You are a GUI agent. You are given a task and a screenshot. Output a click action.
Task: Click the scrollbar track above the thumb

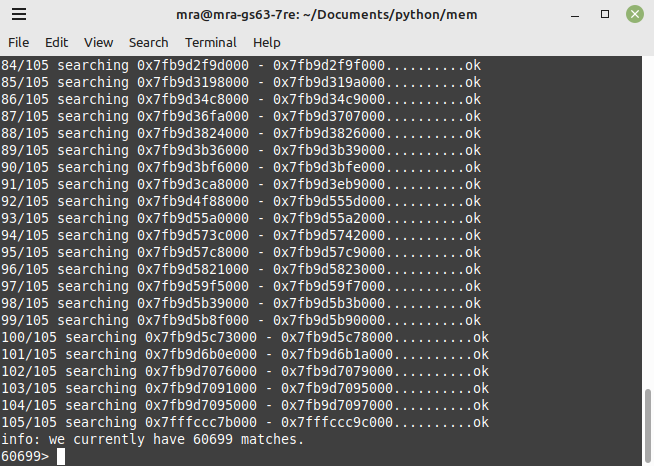647,221
